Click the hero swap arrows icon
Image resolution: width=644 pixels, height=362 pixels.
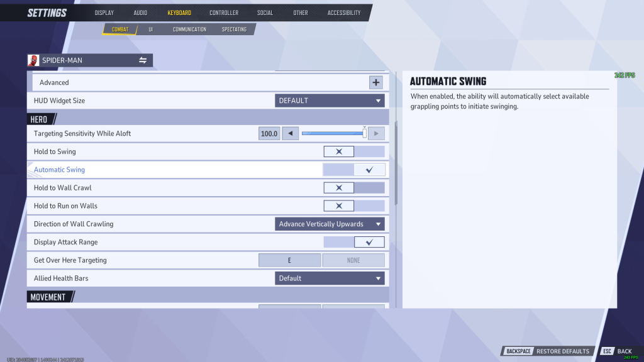click(143, 60)
